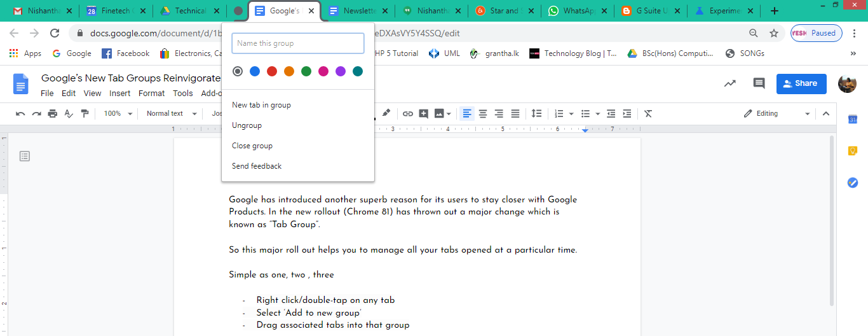Focus the Name this group field

[298, 43]
